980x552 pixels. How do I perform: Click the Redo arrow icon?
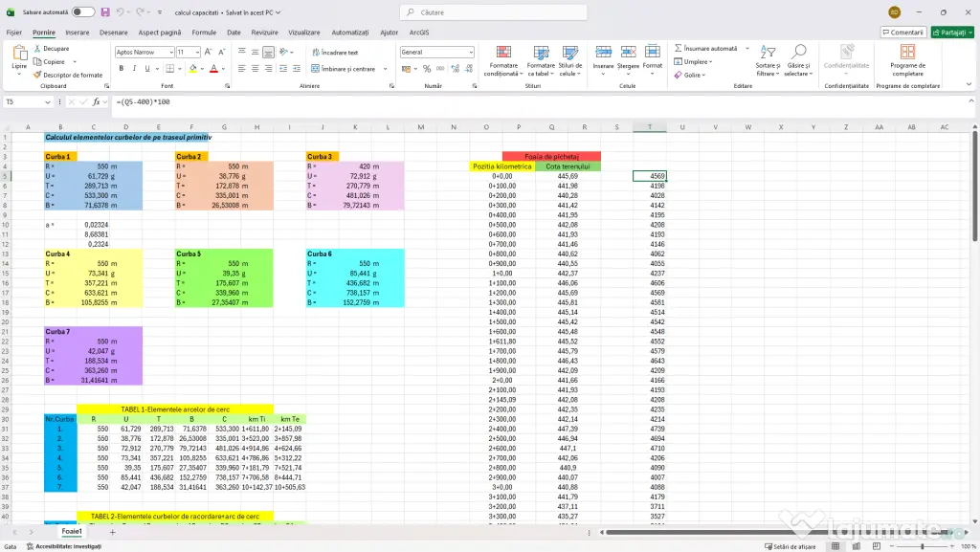pos(140,11)
